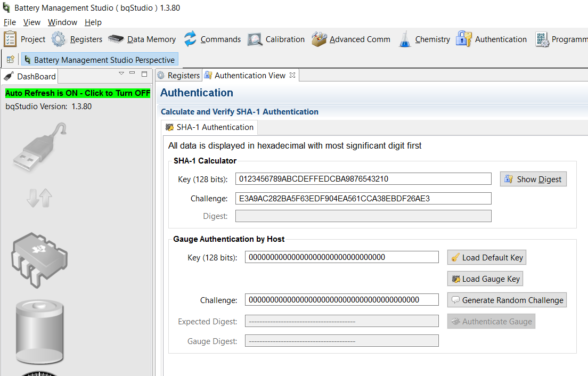
Task: Maximize the DashBoard panel
Action: [144, 74]
